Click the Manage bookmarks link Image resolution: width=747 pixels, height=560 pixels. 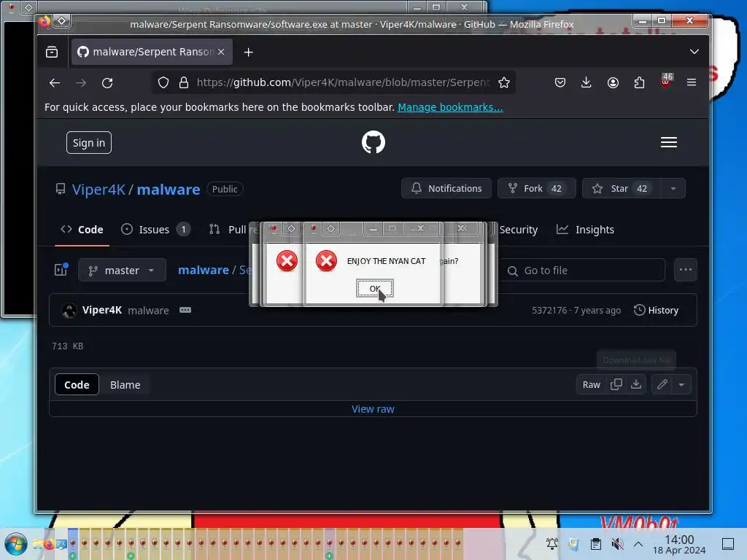(450, 107)
